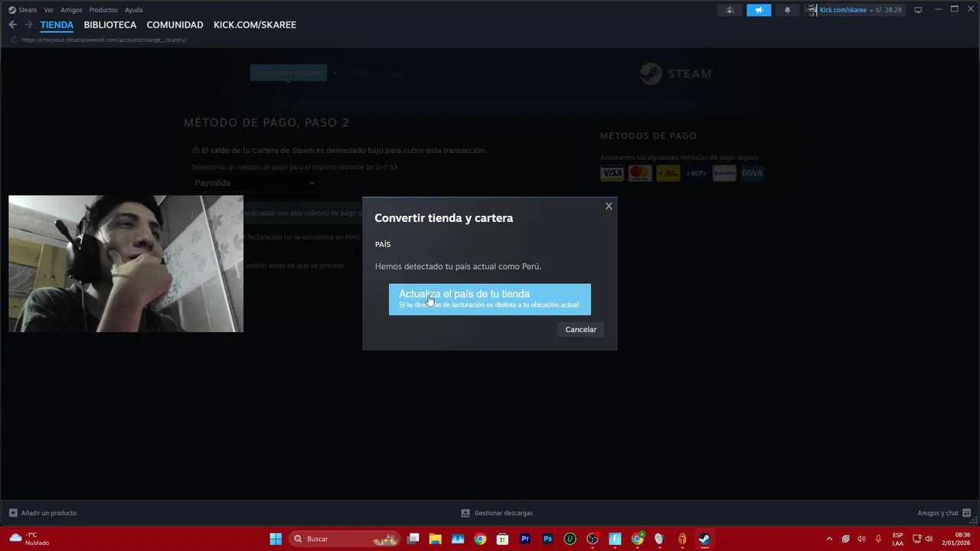Screen dimensions: 980x551
Task: Click the BBVA payment logo
Action: pos(752,173)
